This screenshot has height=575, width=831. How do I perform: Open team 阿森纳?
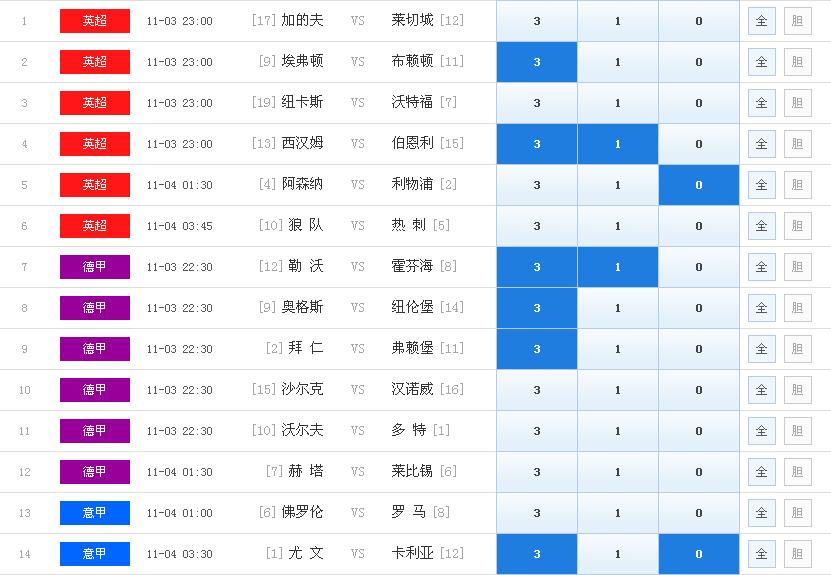302,184
